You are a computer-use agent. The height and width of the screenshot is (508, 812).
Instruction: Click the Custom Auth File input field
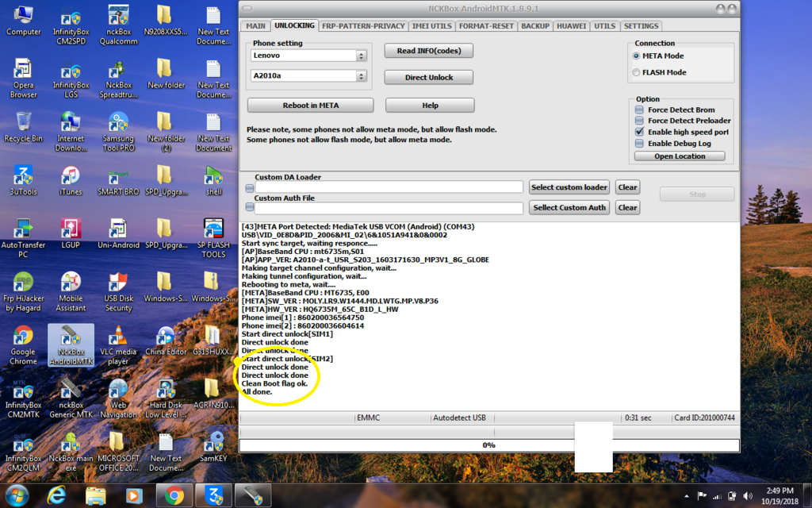[389, 208]
